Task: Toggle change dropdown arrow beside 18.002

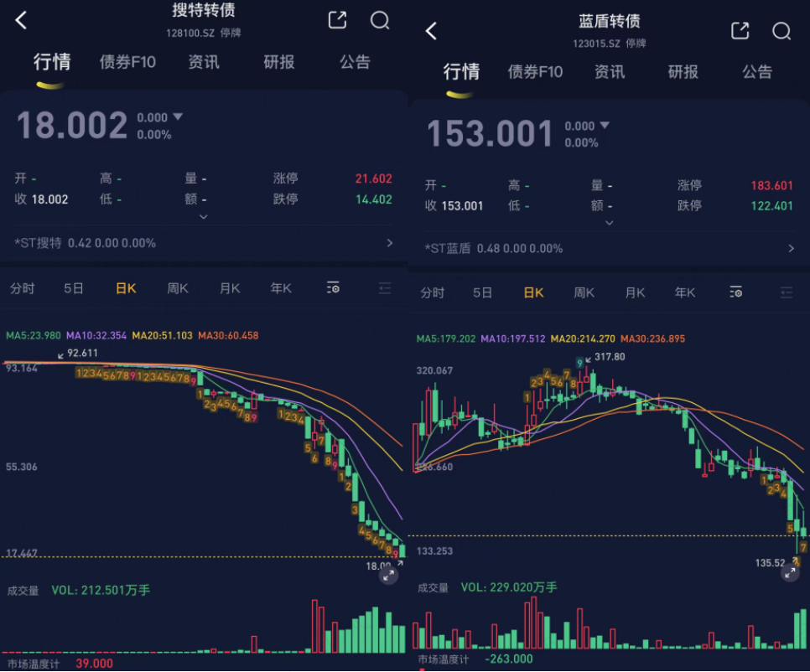Action: (x=178, y=117)
